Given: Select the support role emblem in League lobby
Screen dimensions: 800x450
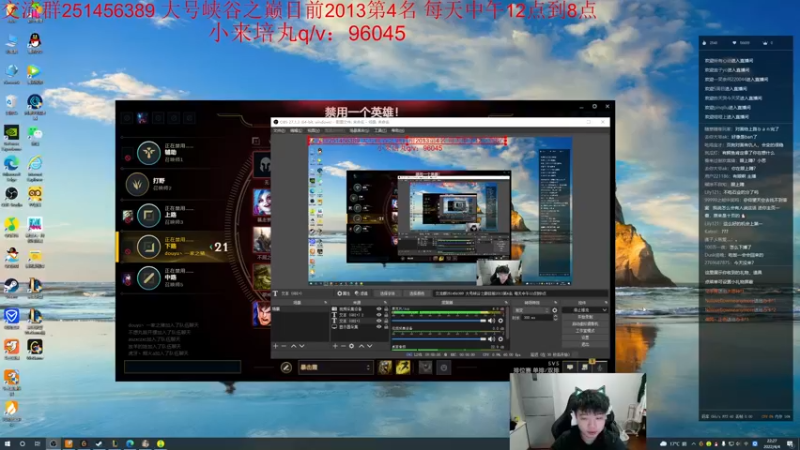Looking at the screenshot, I should pos(148,153).
